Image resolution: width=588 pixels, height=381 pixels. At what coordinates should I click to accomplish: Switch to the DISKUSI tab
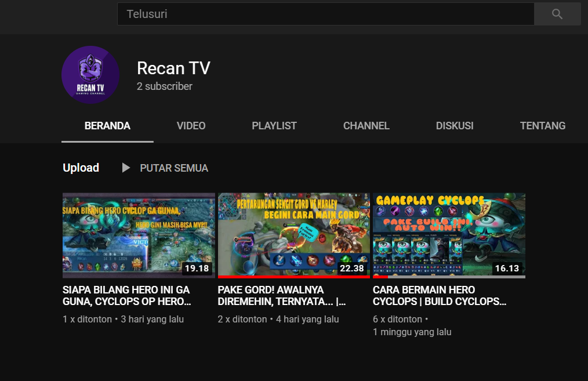(x=455, y=126)
